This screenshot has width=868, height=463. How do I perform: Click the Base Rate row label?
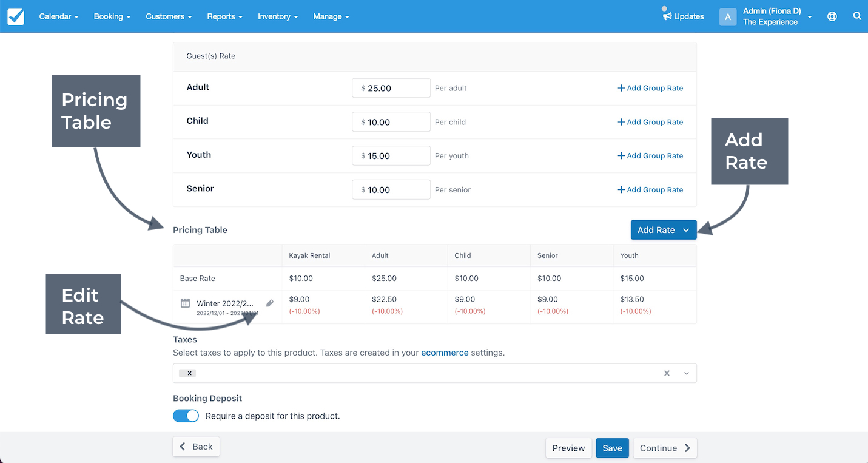pos(198,279)
